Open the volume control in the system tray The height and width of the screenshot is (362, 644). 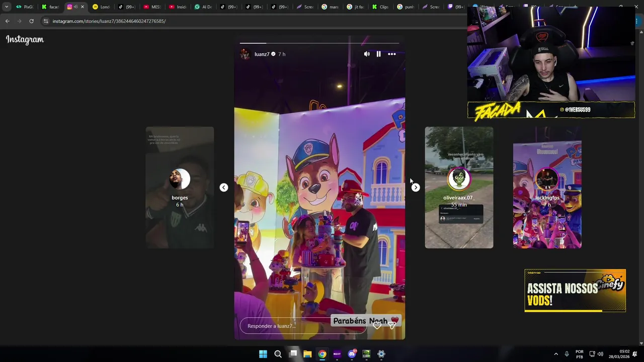click(600, 354)
